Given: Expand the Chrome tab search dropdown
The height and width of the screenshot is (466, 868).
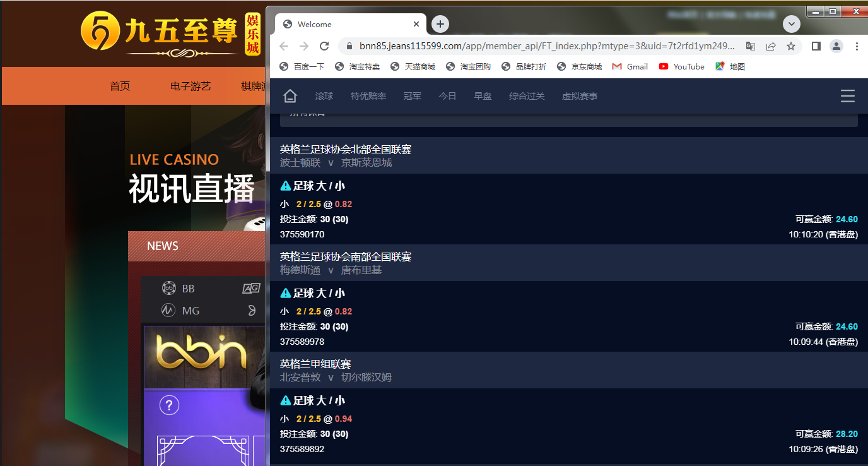Looking at the screenshot, I should (792, 25).
